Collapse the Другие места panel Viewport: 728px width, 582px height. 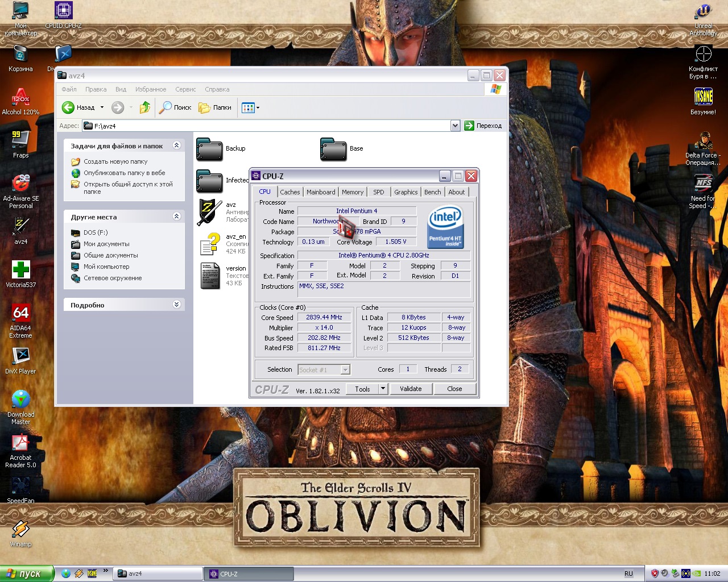[x=176, y=217]
